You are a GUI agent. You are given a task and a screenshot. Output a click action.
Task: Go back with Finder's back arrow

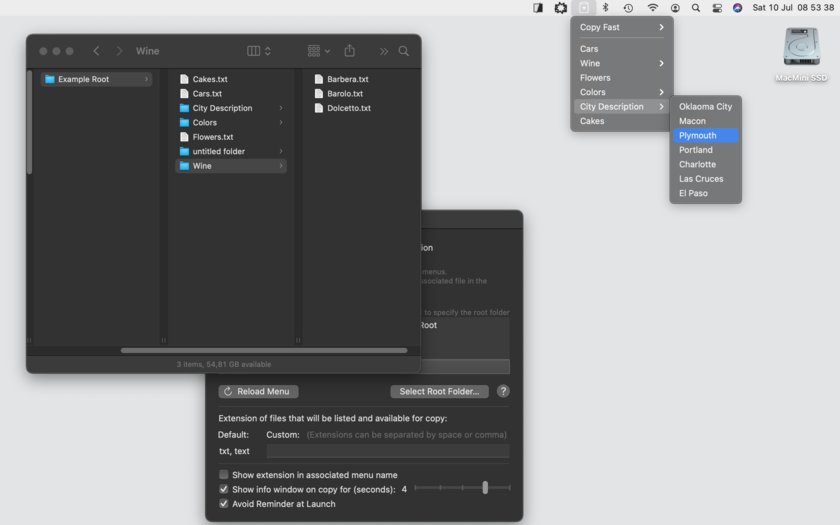(96, 51)
